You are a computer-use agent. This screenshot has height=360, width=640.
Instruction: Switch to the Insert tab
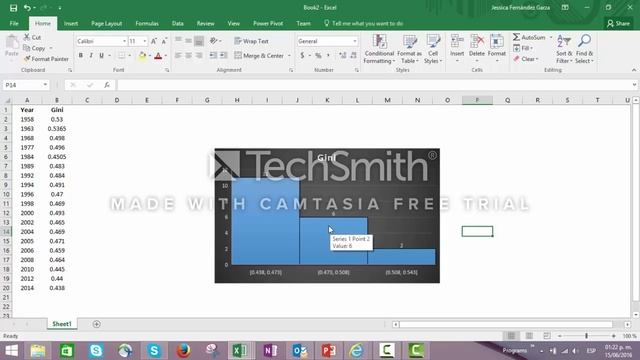coord(71,23)
